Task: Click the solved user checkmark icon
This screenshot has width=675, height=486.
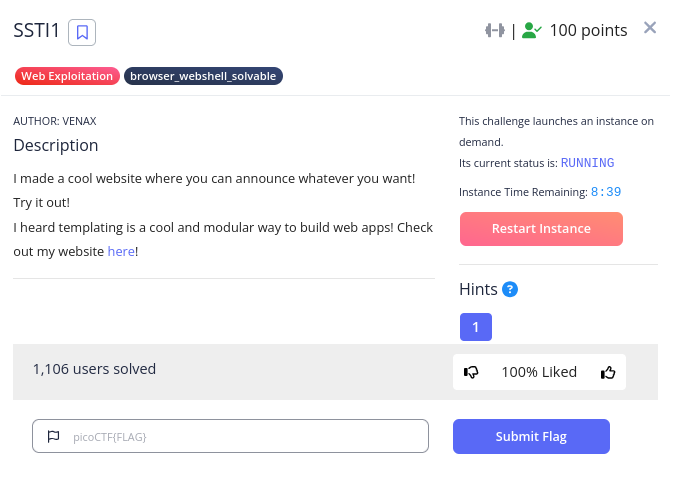Action: 532,30
